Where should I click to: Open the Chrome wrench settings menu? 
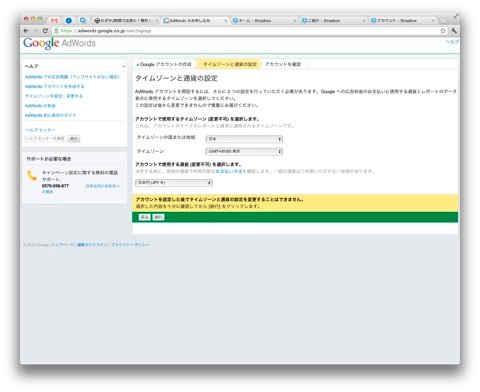click(453, 31)
